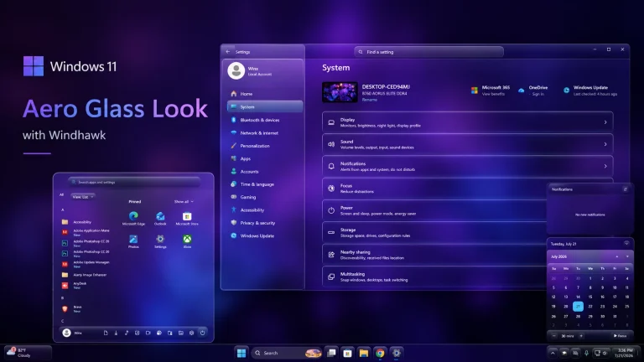Launch Microsoft Edge from Start pinned apps

coord(133,219)
